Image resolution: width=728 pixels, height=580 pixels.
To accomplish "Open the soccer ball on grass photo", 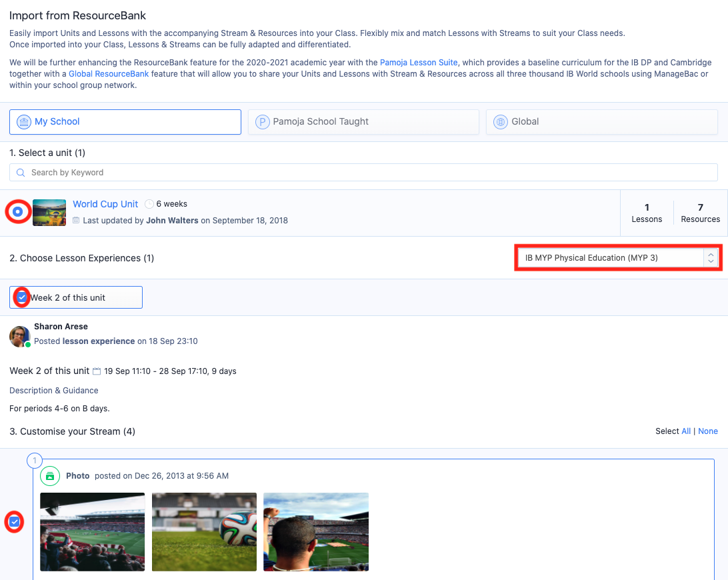I will point(204,531).
